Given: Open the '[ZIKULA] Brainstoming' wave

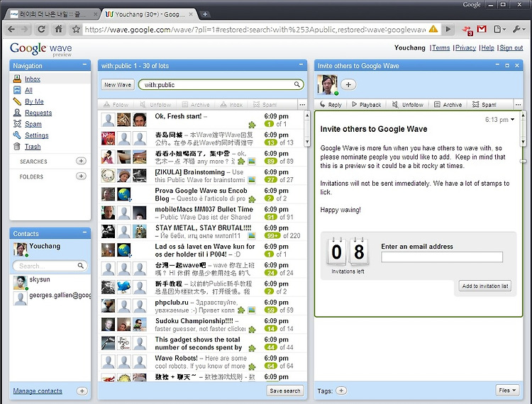Looking at the screenshot, I should (202, 176).
